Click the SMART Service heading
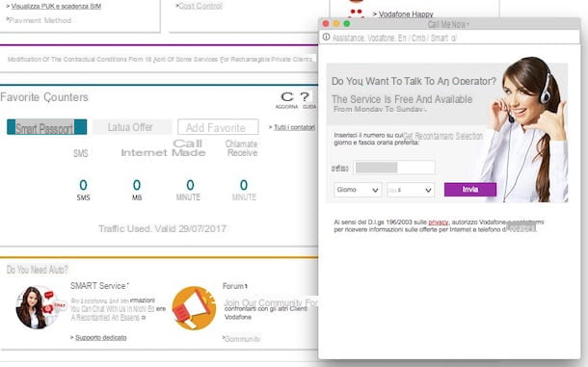 click(x=98, y=286)
